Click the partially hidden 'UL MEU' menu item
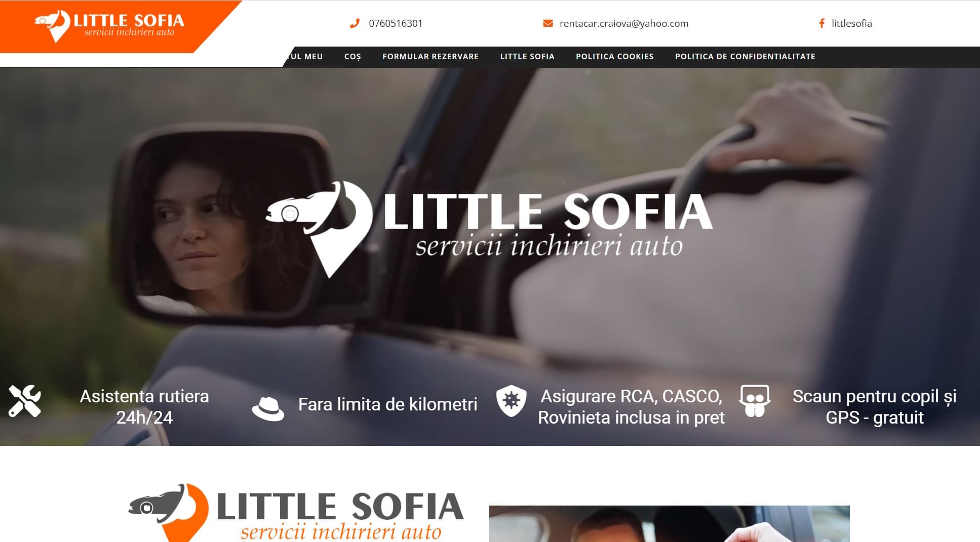The width and height of the screenshot is (980, 542). coord(306,57)
